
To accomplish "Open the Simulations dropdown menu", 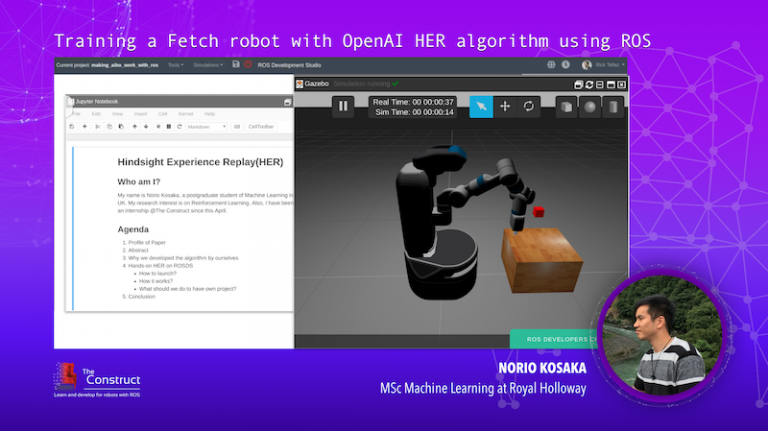I will [x=208, y=64].
